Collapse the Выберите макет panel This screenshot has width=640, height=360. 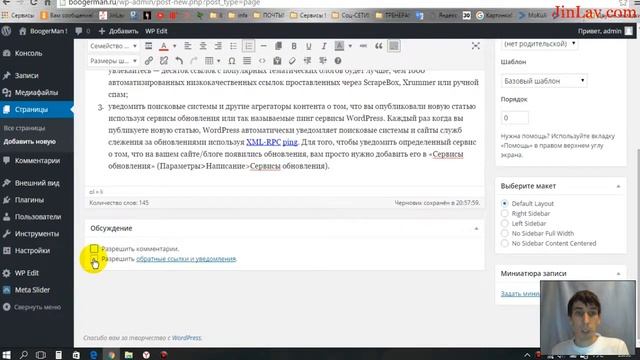(618, 186)
